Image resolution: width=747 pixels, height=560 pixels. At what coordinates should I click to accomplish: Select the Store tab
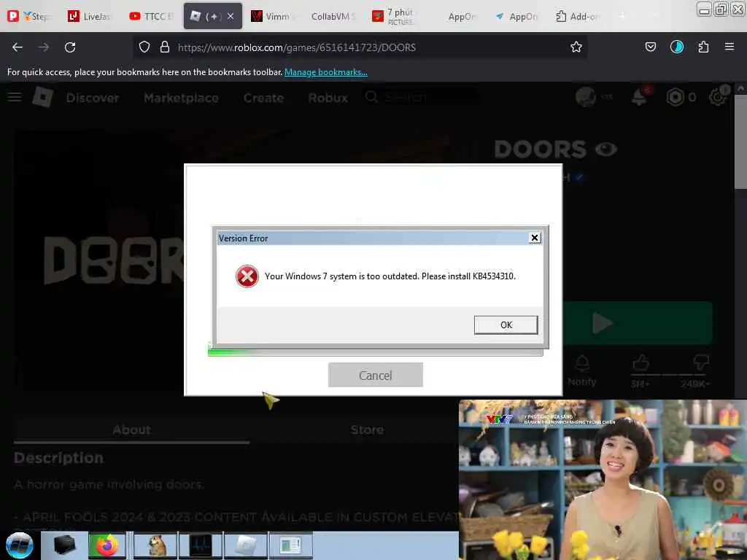367,430
